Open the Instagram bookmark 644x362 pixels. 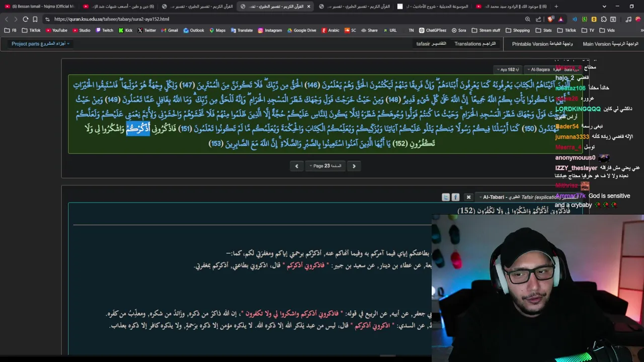270,30
